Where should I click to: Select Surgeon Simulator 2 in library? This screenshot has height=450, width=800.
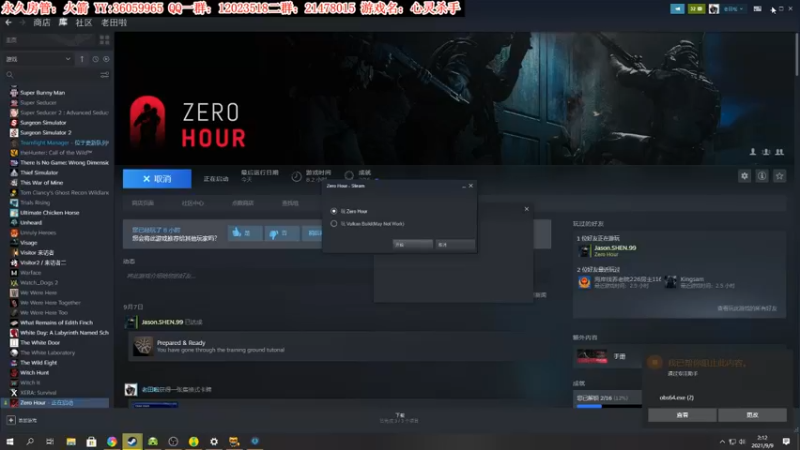click(45, 133)
